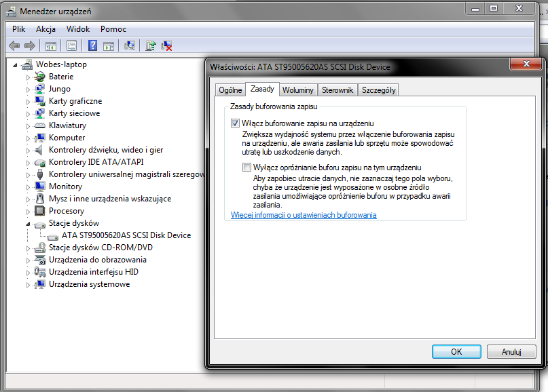548x392 pixels.
Task: Open the Ogólne tab
Action: [230, 90]
